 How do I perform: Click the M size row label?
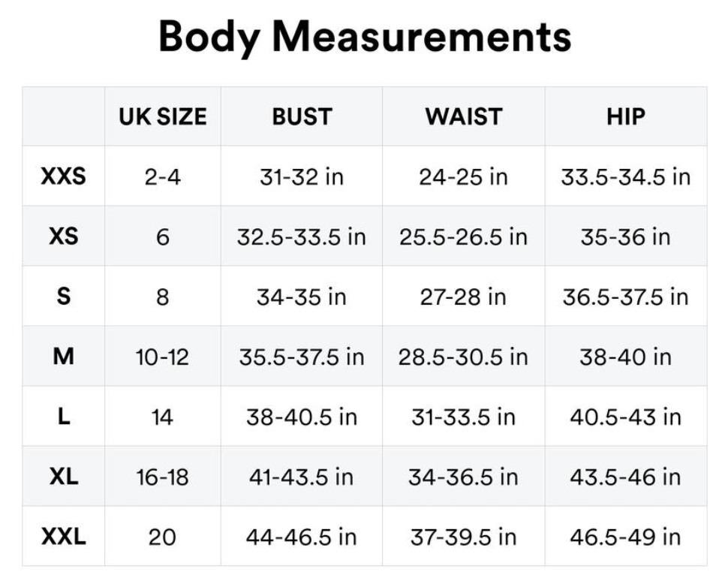(x=64, y=357)
